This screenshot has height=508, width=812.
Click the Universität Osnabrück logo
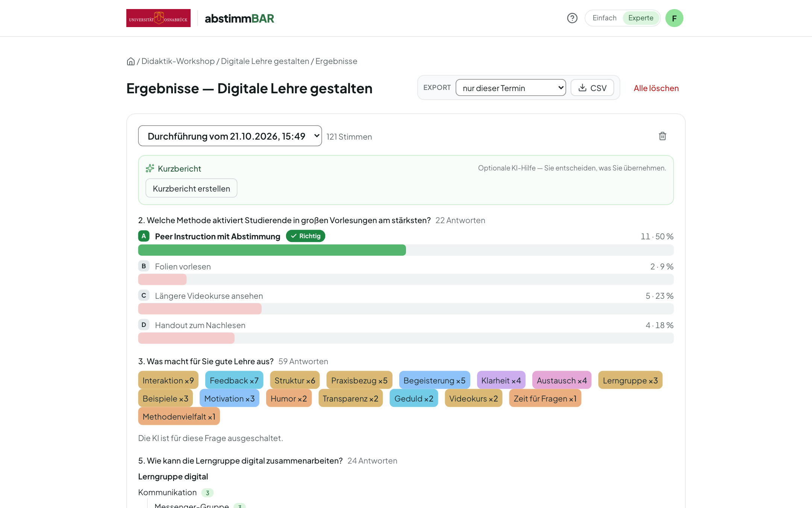pyautogui.click(x=158, y=18)
